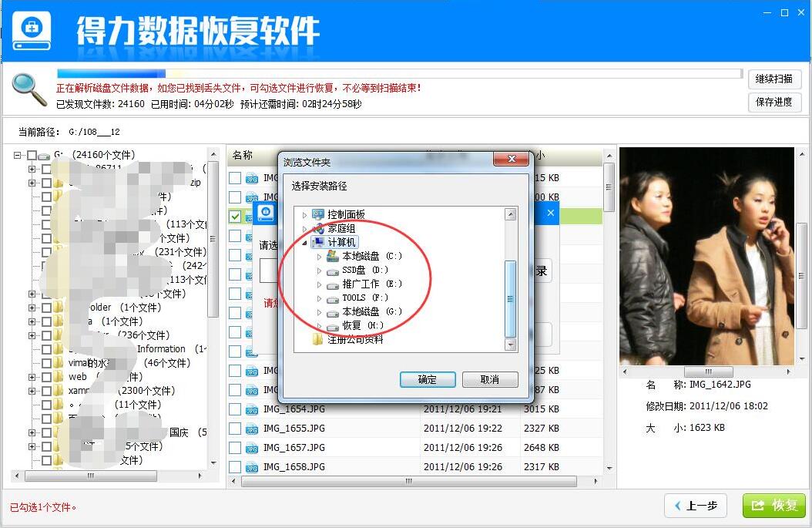
Task: Click the JPG icon of IMG_1655.JPG
Action: click(252, 429)
